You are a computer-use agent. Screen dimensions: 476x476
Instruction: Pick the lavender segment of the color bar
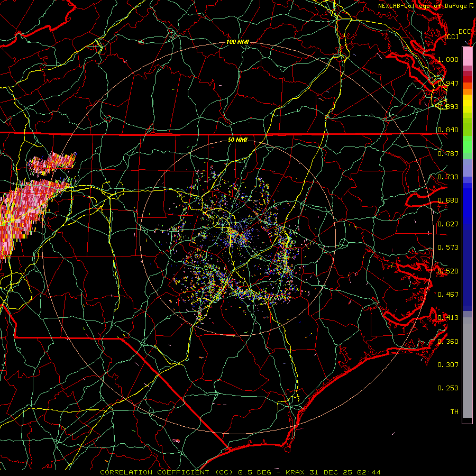(x=467, y=168)
